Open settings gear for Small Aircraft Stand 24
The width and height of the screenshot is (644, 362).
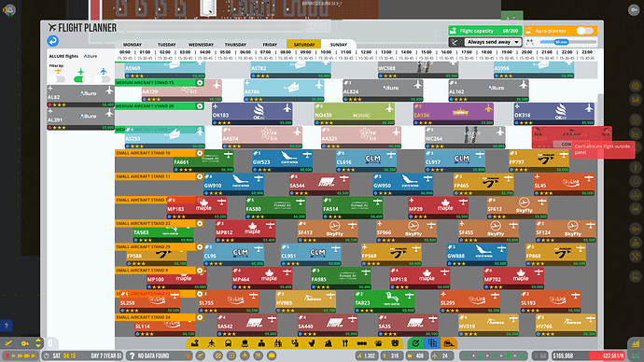point(200,317)
